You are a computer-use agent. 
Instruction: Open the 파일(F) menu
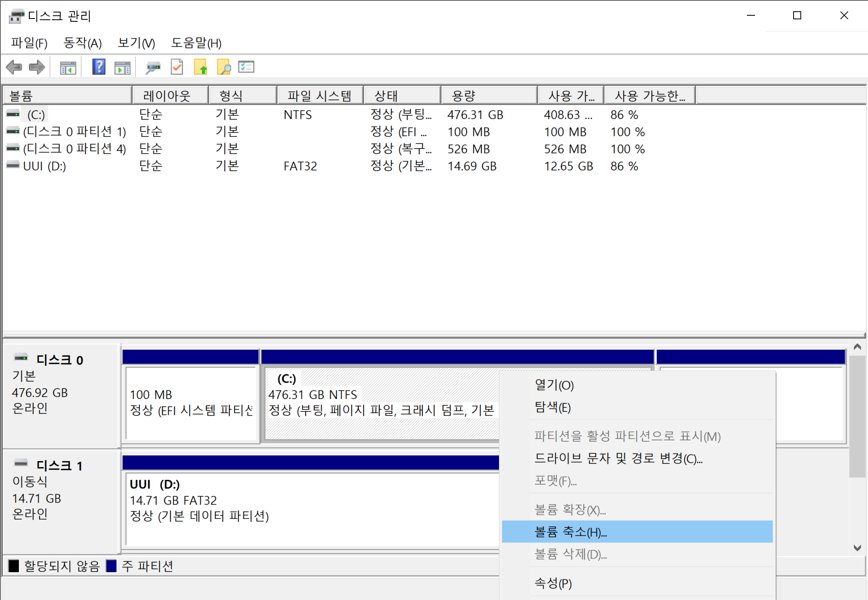(x=29, y=43)
